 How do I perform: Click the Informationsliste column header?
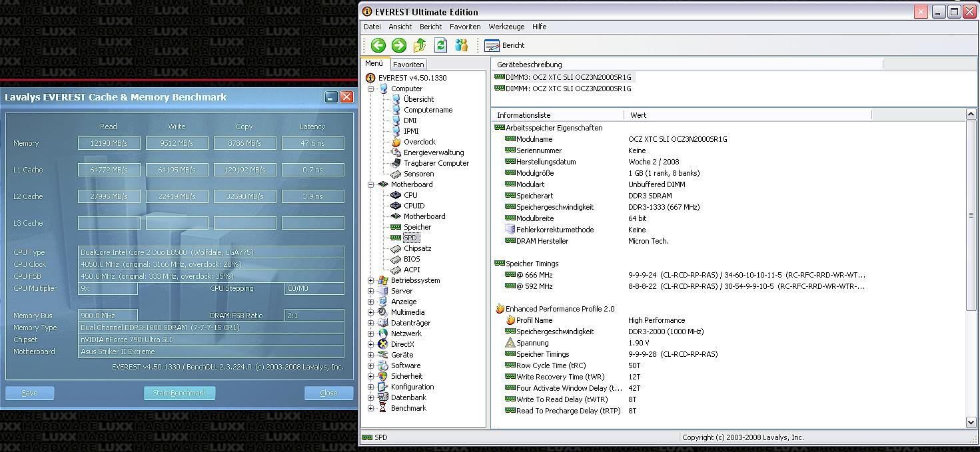click(557, 115)
